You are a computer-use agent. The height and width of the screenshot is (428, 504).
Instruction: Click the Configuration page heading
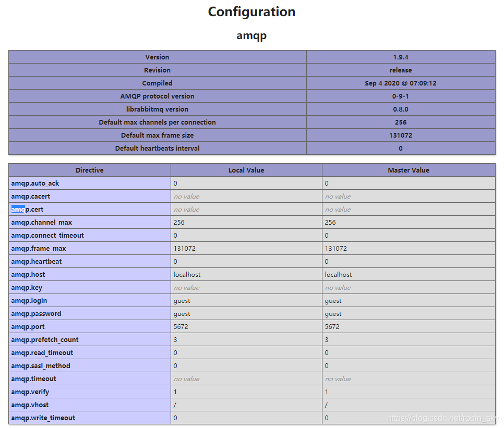coord(251,11)
